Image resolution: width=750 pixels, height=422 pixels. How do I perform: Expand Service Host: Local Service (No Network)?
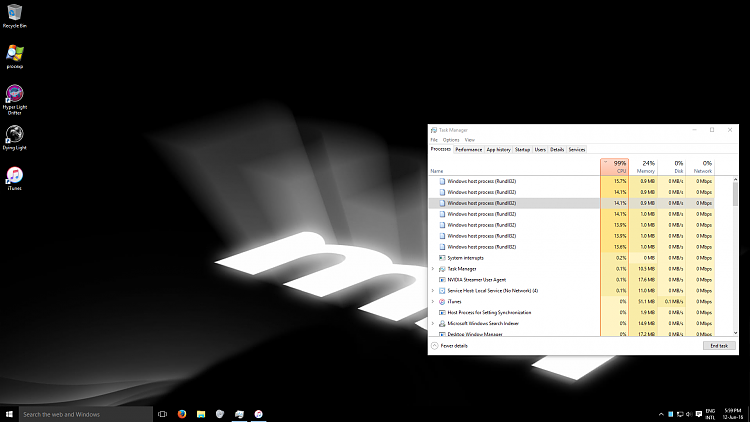(433, 291)
